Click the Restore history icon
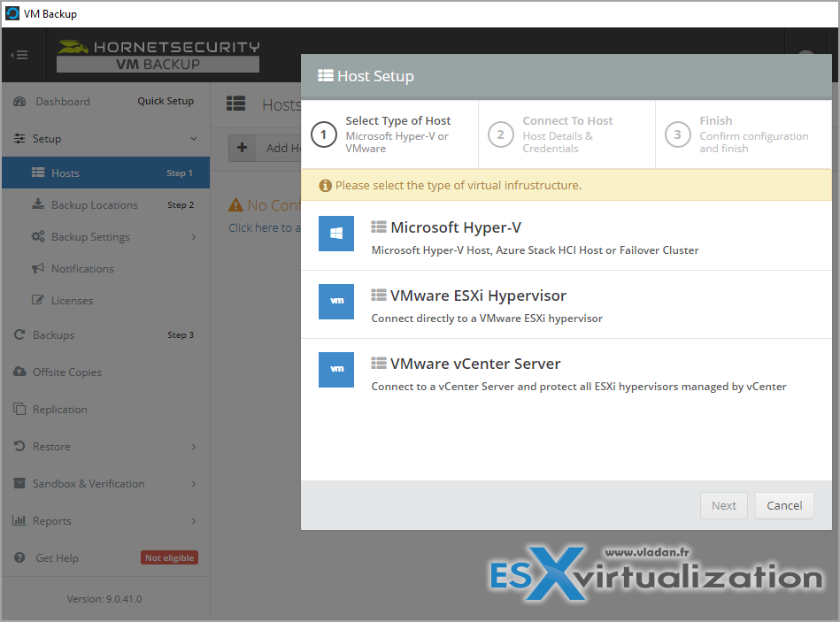 pos(19,446)
